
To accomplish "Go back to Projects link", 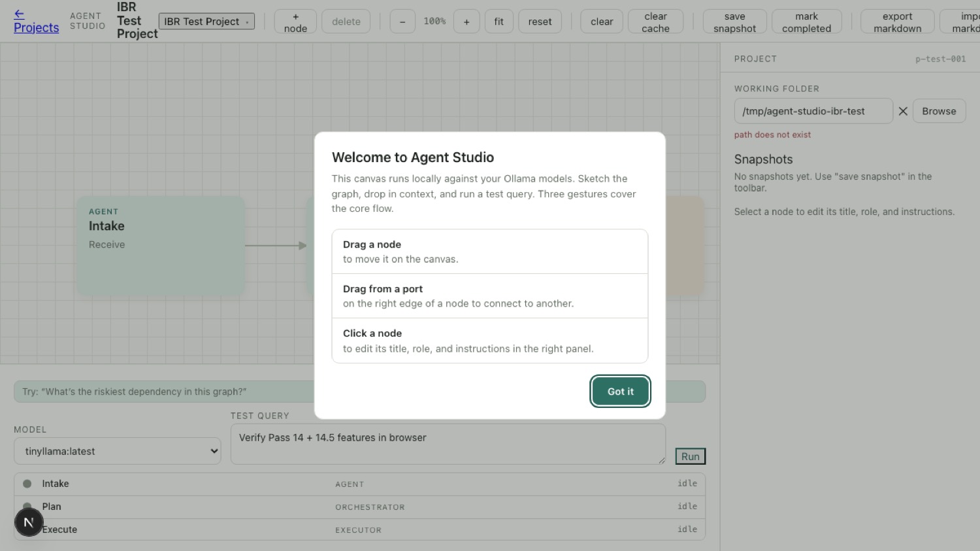I will 36,21.
